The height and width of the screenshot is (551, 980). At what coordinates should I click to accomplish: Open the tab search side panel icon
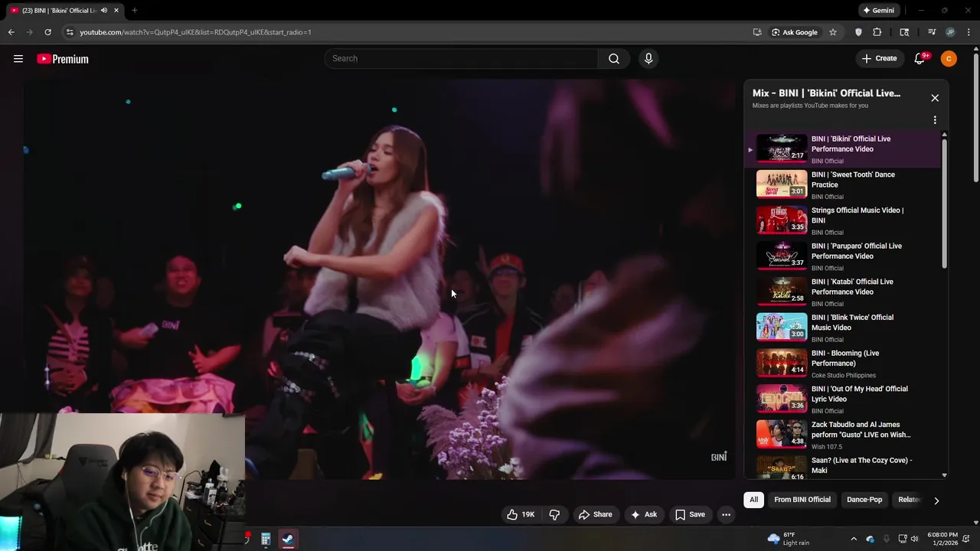(904, 32)
